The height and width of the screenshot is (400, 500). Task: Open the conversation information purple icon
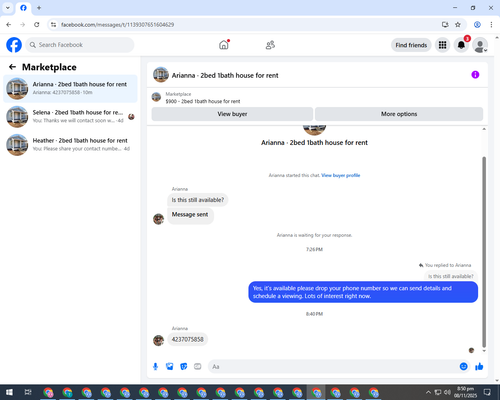pyautogui.click(x=475, y=75)
